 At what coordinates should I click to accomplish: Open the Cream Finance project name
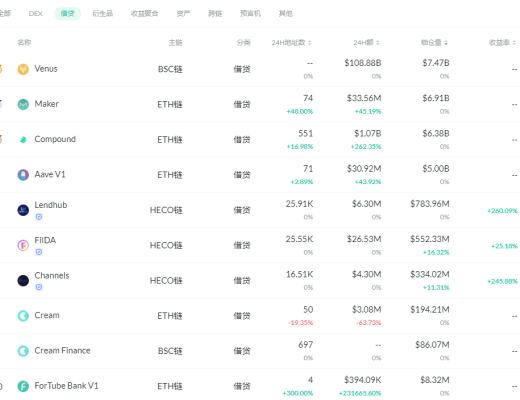tap(62, 351)
